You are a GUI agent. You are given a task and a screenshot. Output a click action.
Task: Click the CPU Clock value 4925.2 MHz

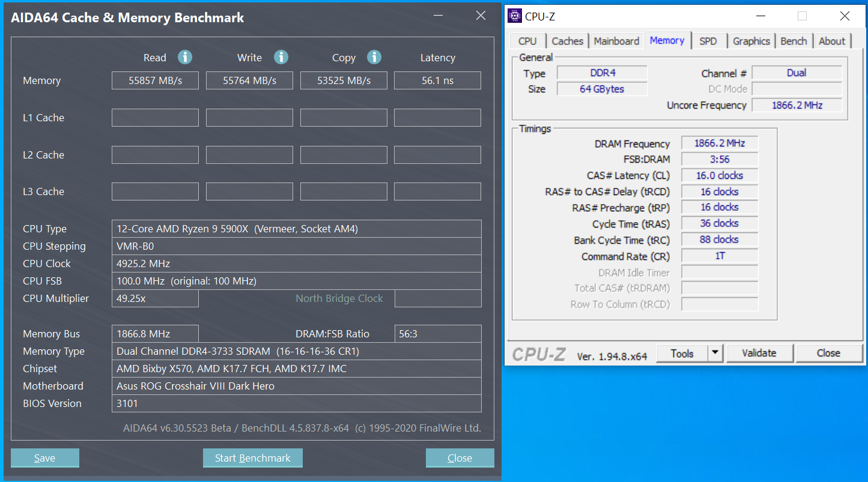[x=297, y=264]
